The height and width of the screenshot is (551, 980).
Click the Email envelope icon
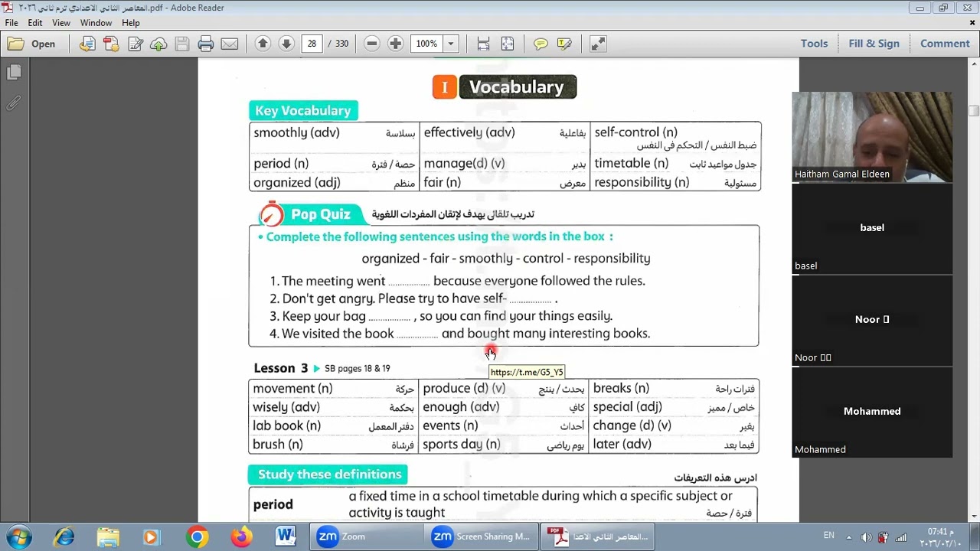click(230, 44)
